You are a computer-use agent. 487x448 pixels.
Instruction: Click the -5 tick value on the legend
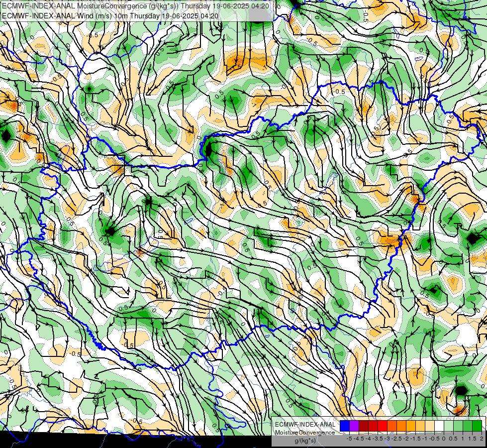point(349,439)
